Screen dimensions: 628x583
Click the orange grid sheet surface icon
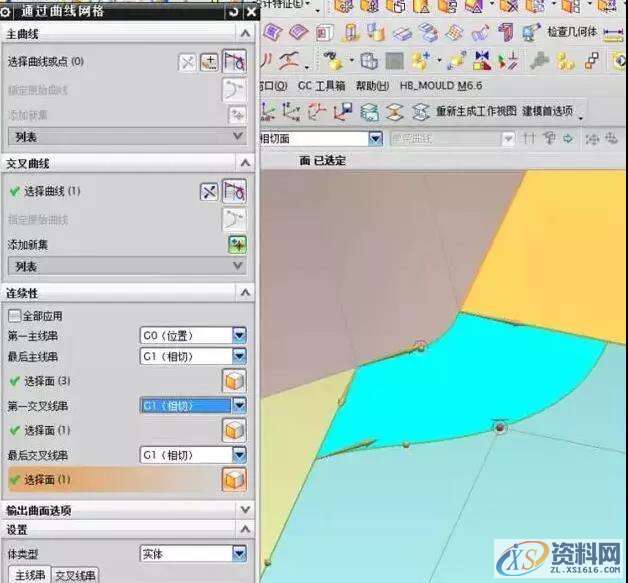[455, 32]
